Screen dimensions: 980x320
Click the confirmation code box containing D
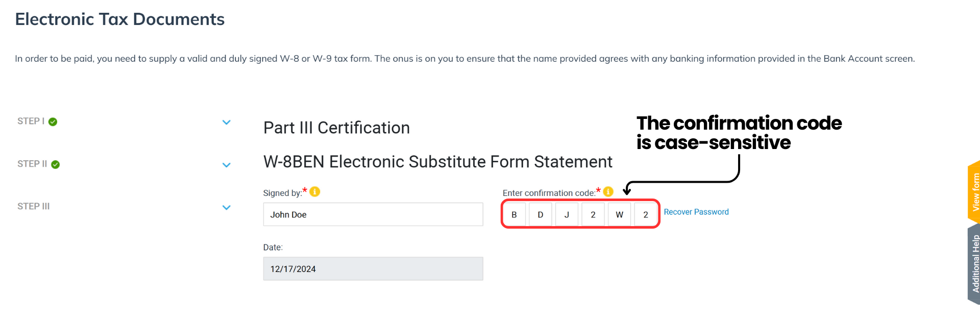[x=540, y=214]
